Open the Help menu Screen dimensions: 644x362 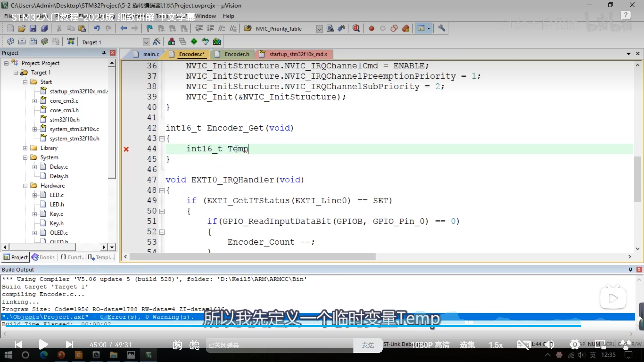228,16
